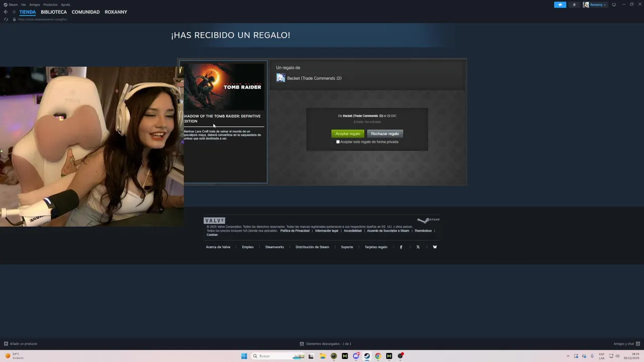Open the Accesibilidad link

click(x=353, y=231)
